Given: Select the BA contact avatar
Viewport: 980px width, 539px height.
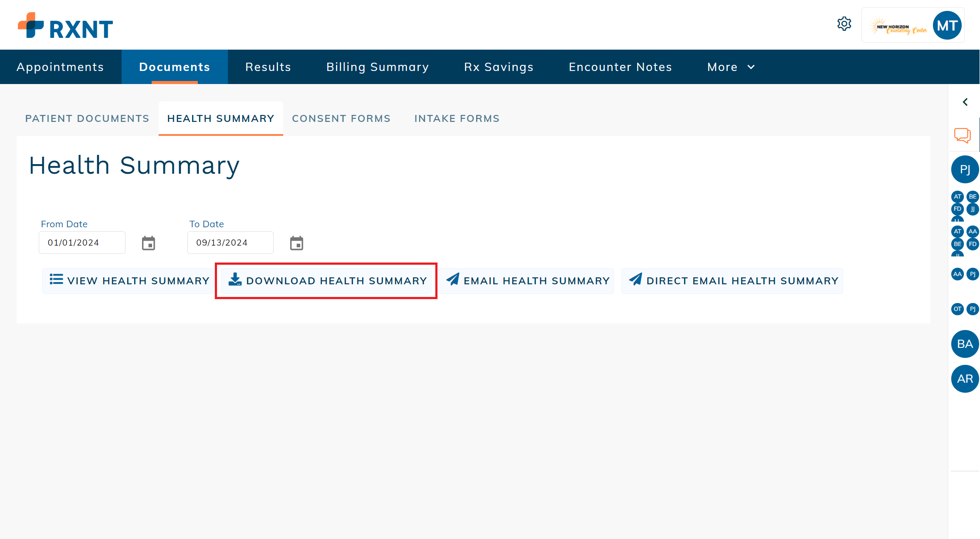Looking at the screenshot, I should click(965, 344).
